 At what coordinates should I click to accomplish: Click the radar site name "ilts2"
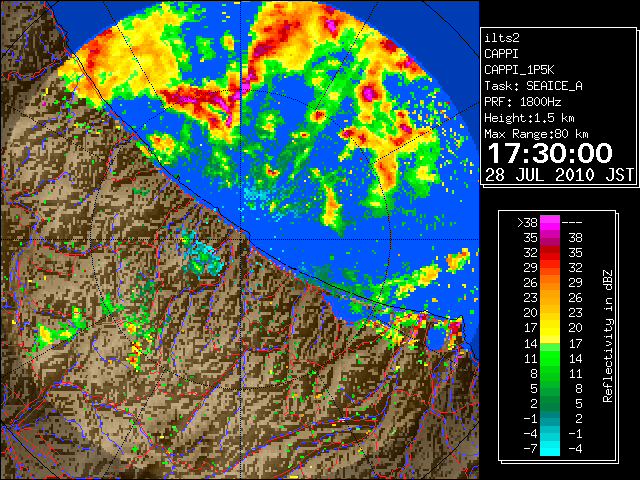click(x=502, y=38)
